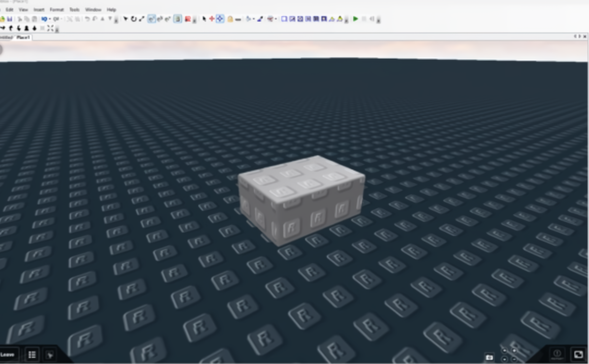Screen dimensions: 589x364
Task: Select the black game cursor tool
Action: tap(204, 19)
